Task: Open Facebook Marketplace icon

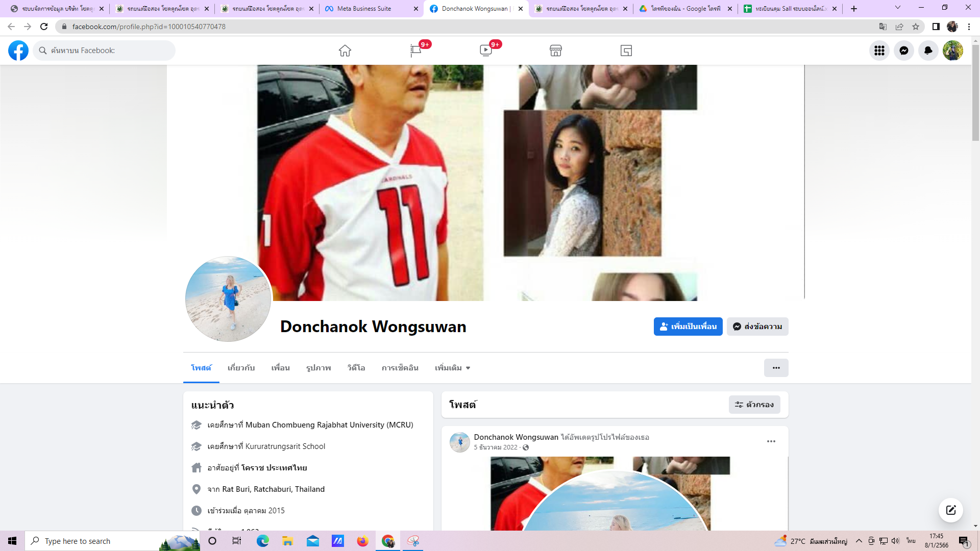Action: 556,51
